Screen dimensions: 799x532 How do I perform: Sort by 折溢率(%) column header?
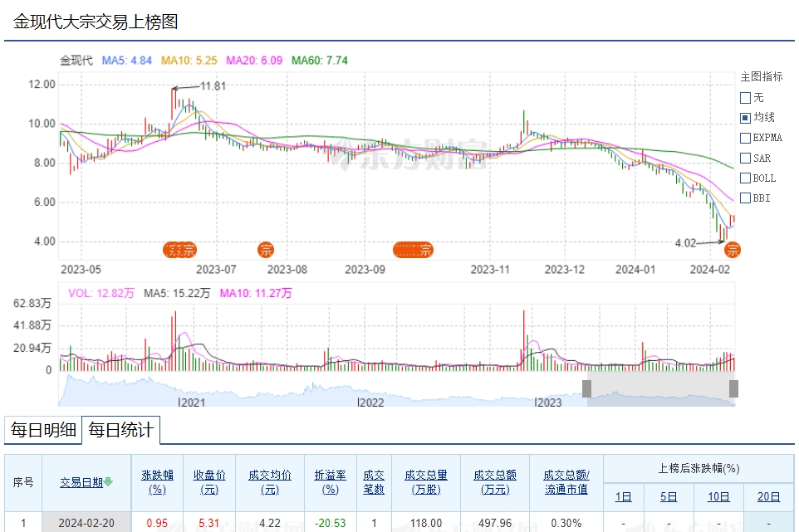point(330,482)
